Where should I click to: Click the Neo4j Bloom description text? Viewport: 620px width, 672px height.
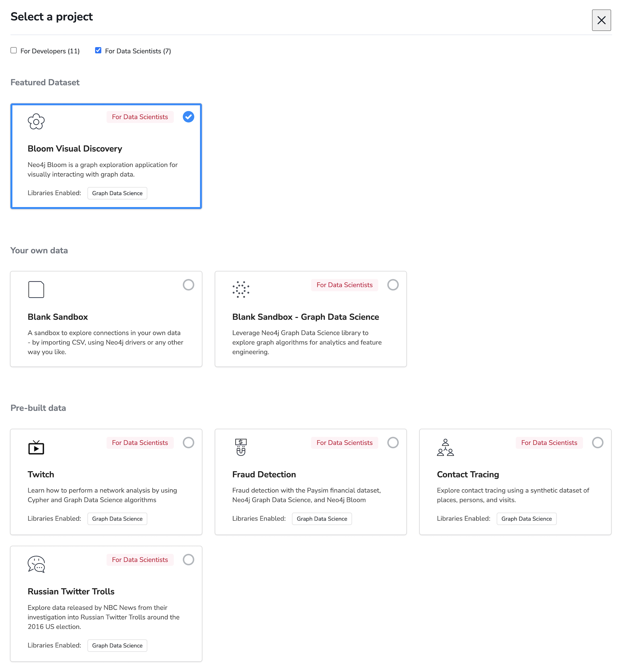[103, 169]
